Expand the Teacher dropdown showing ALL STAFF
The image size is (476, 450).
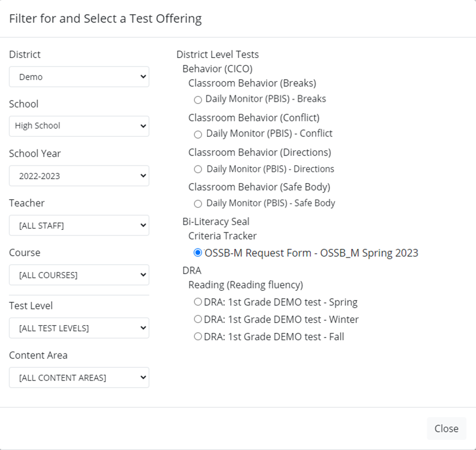tap(79, 225)
